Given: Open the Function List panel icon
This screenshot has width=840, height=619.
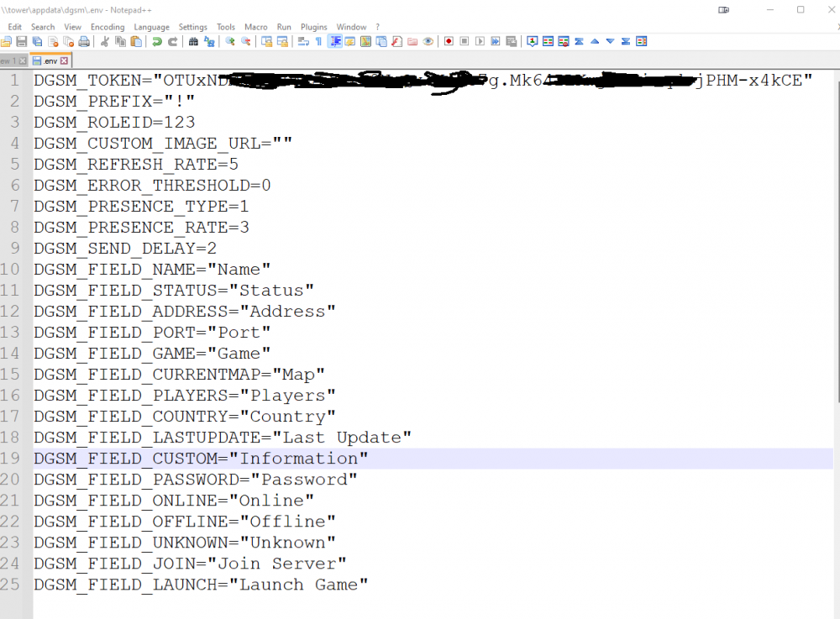Looking at the screenshot, I should pos(397,42).
